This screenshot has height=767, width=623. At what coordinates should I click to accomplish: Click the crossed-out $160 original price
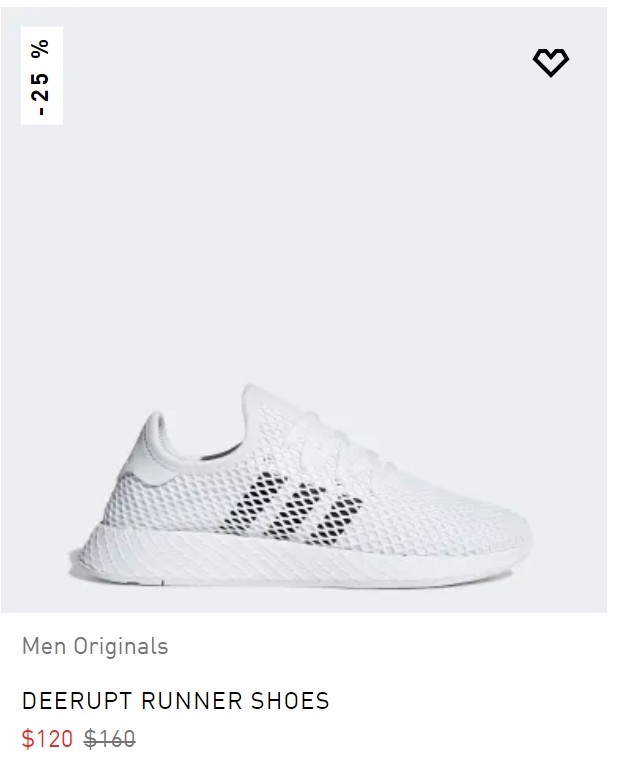tap(109, 739)
